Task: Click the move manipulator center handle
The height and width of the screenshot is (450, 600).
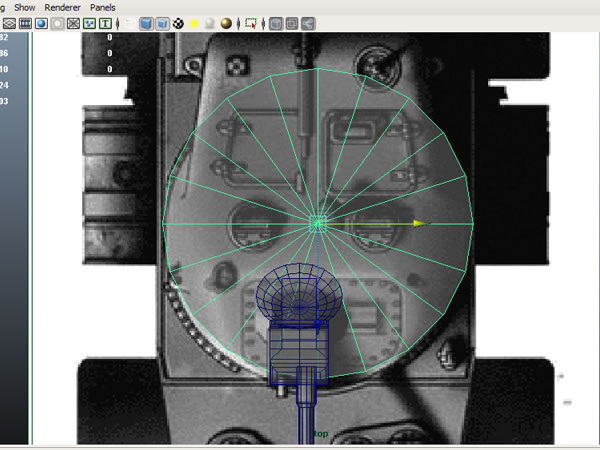Action: [x=318, y=224]
